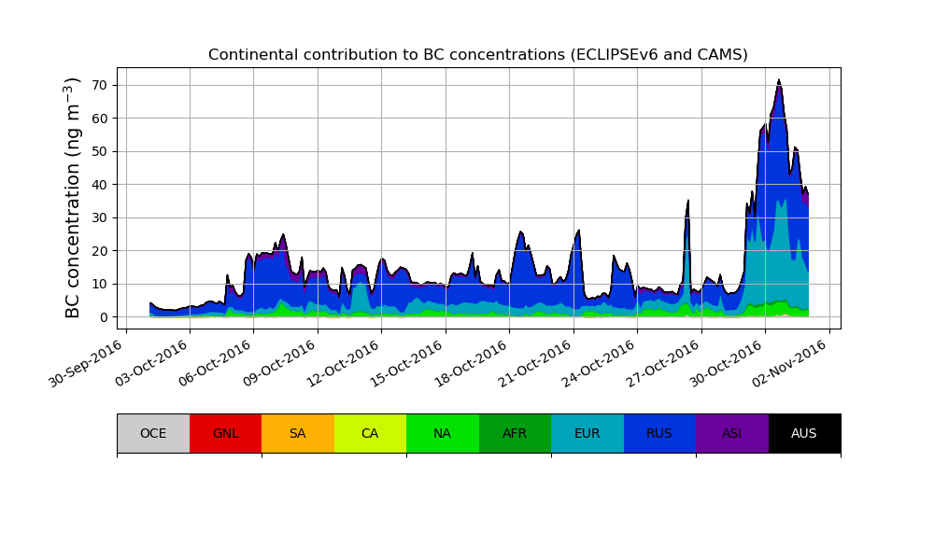The height and width of the screenshot is (560, 934).
Task: Select the 0 y-axis tick label
Action: click(x=105, y=317)
